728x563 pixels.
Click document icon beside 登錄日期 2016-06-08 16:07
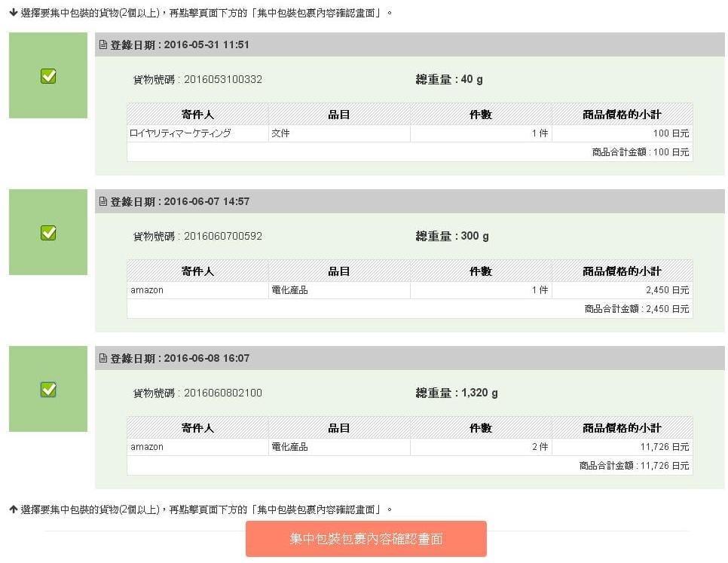(x=103, y=359)
